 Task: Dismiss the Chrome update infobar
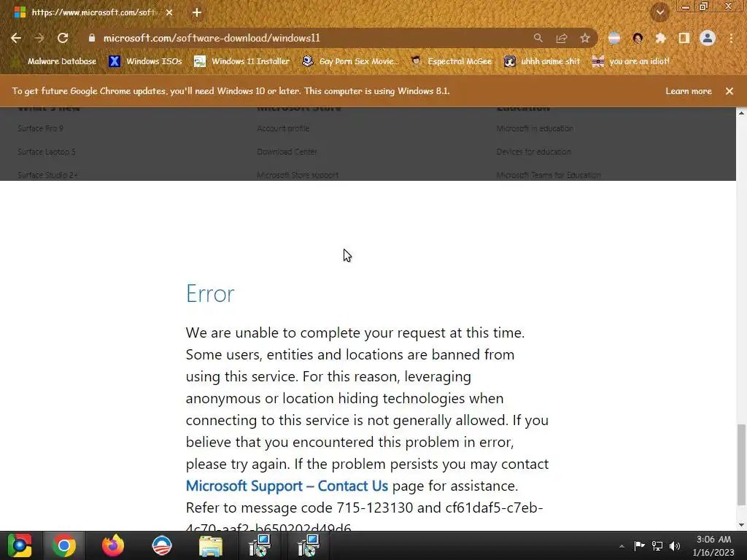(x=729, y=91)
